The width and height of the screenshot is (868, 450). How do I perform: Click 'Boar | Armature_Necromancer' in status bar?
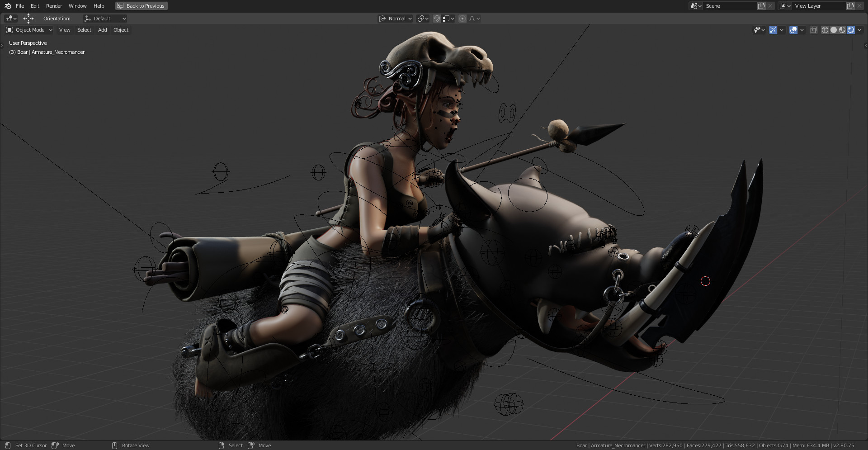pos(611,445)
